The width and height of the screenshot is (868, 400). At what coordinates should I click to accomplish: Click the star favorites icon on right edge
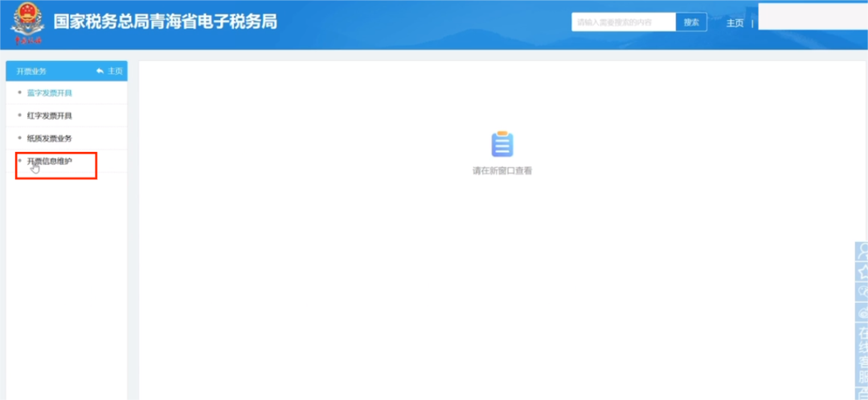point(862,271)
